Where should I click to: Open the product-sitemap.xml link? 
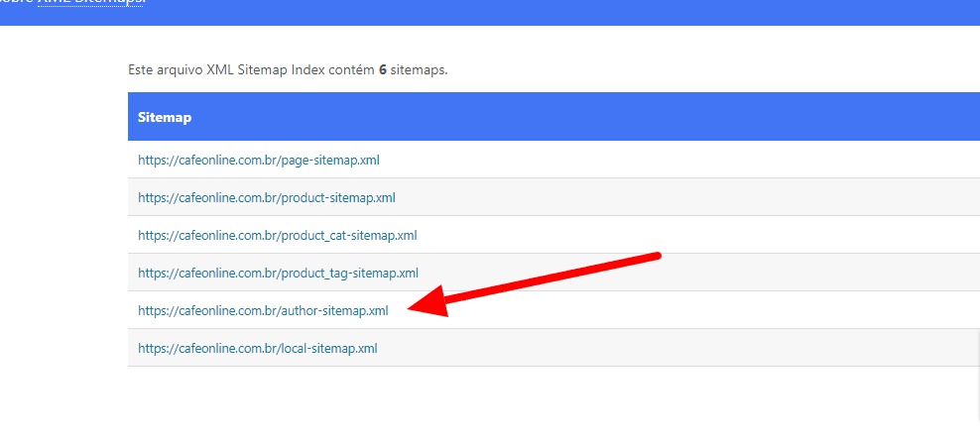tap(267, 198)
